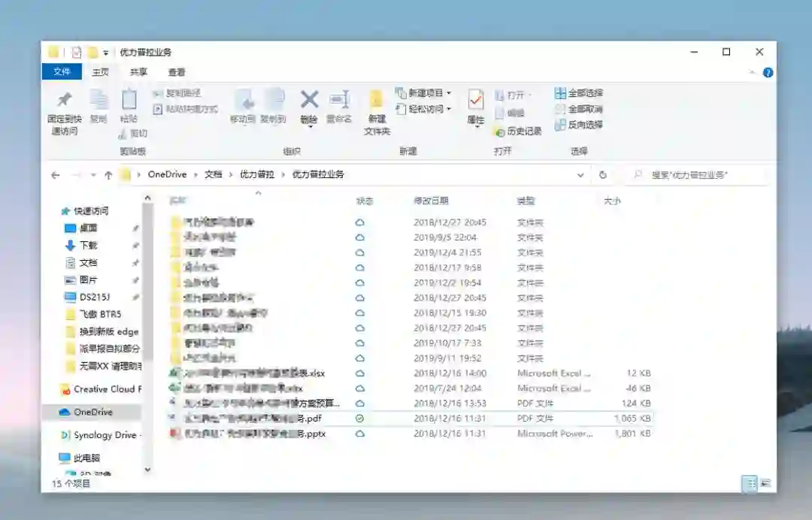Open 属性 properties checkmark icon
812x520 pixels.
(475, 100)
